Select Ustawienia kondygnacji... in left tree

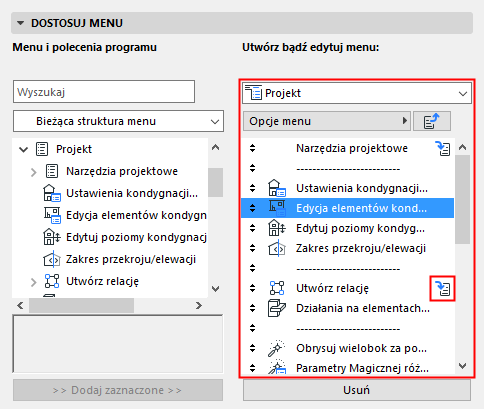(132, 193)
